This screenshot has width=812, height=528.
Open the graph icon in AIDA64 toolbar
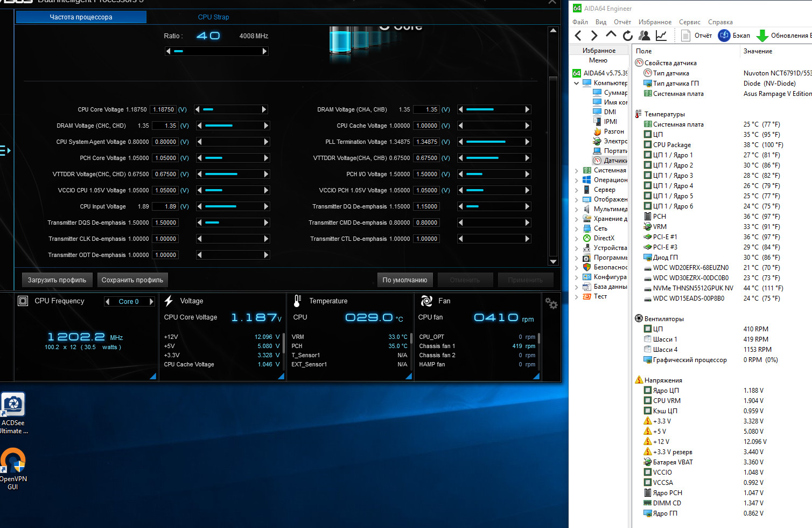point(661,36)
